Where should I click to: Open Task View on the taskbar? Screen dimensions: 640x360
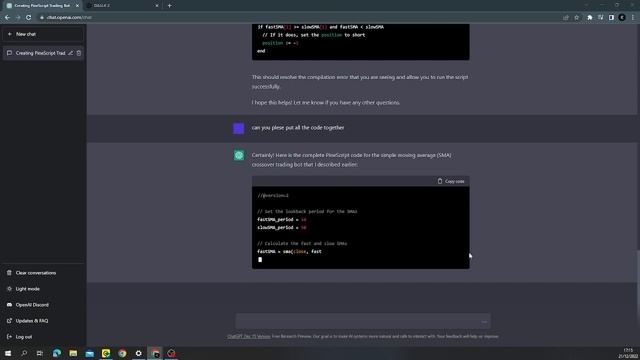(x=40, y=353)
